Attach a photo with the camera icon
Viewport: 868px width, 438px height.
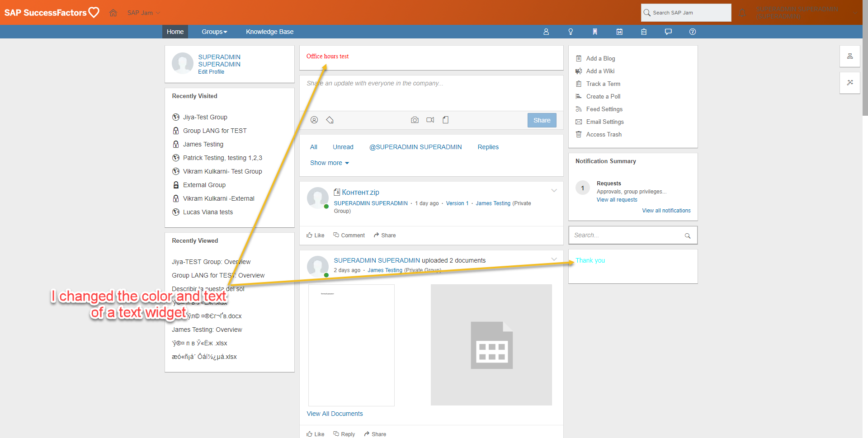(415, 120)
